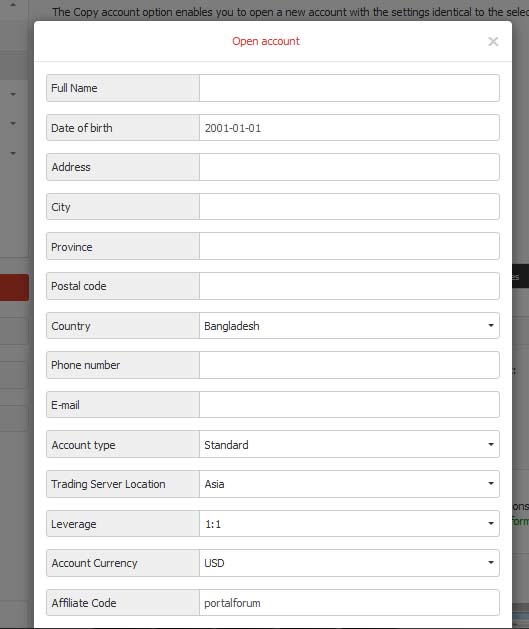Click the Affiliate Code field
This screenshot has width=529, height=629.
[x=349, y=603]
